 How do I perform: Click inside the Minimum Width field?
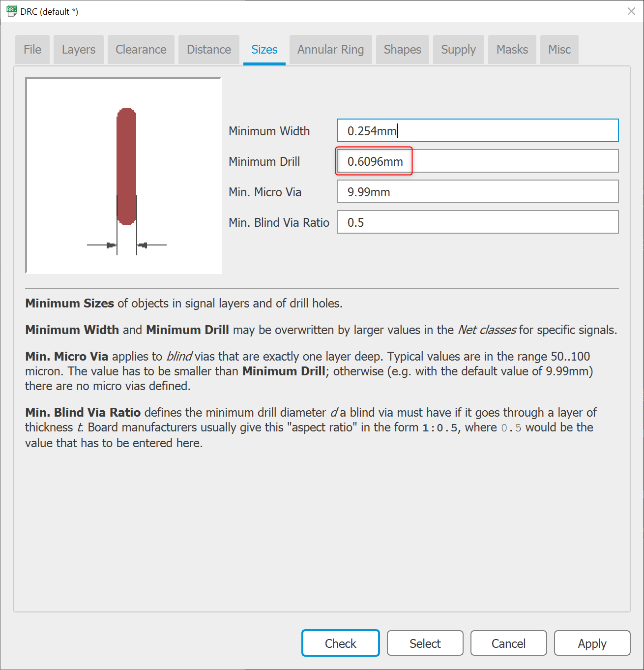[477, 130]
